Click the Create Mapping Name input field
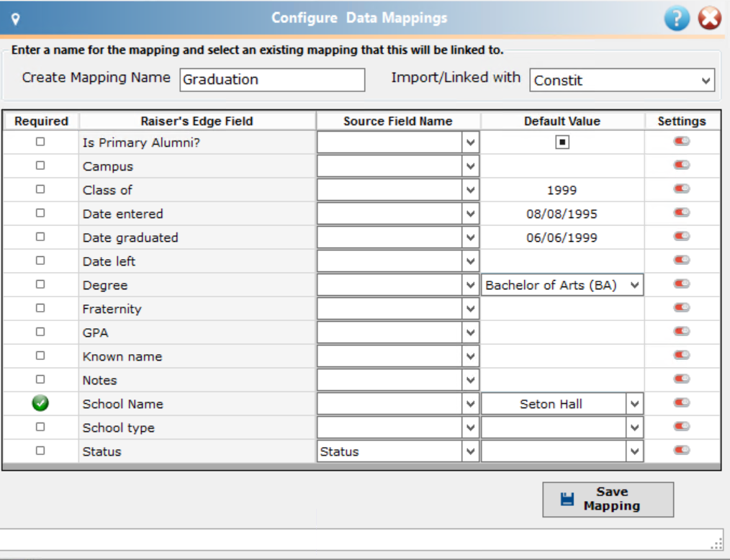This screenshot has width=730, height=560. pyautogui.click(x=272, y=80)
